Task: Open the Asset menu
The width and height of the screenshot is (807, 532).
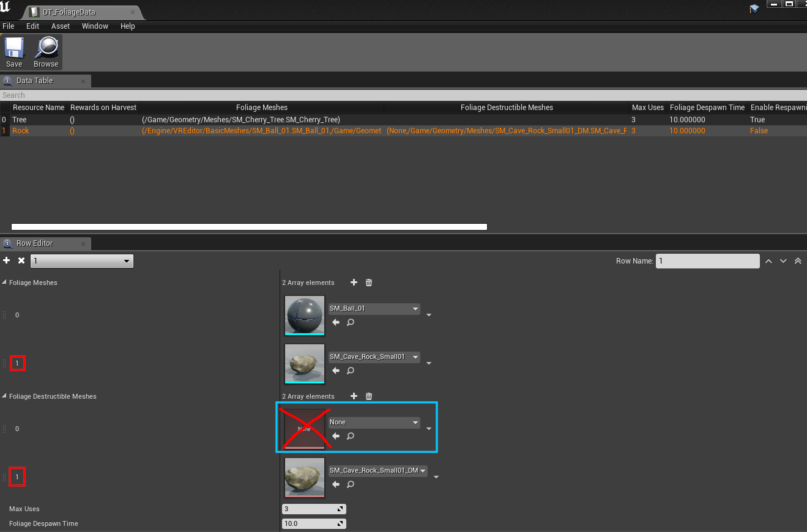Action: click(x=60, y=26)
